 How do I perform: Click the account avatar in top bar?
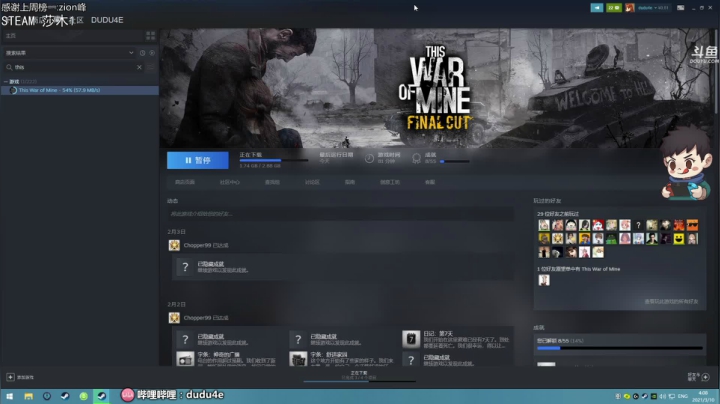pos(630,8)
